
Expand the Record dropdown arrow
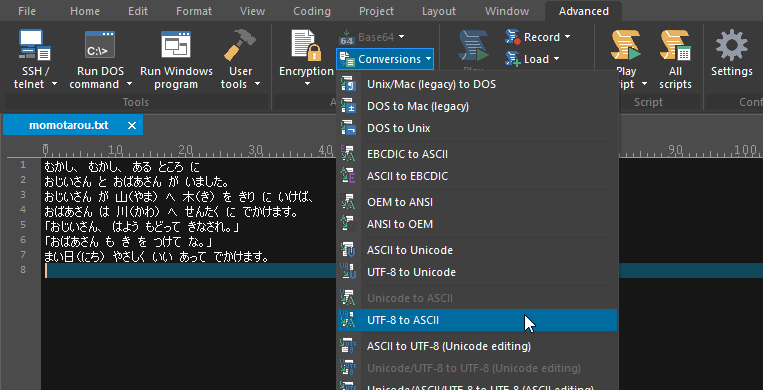click(x=567, y=37)
